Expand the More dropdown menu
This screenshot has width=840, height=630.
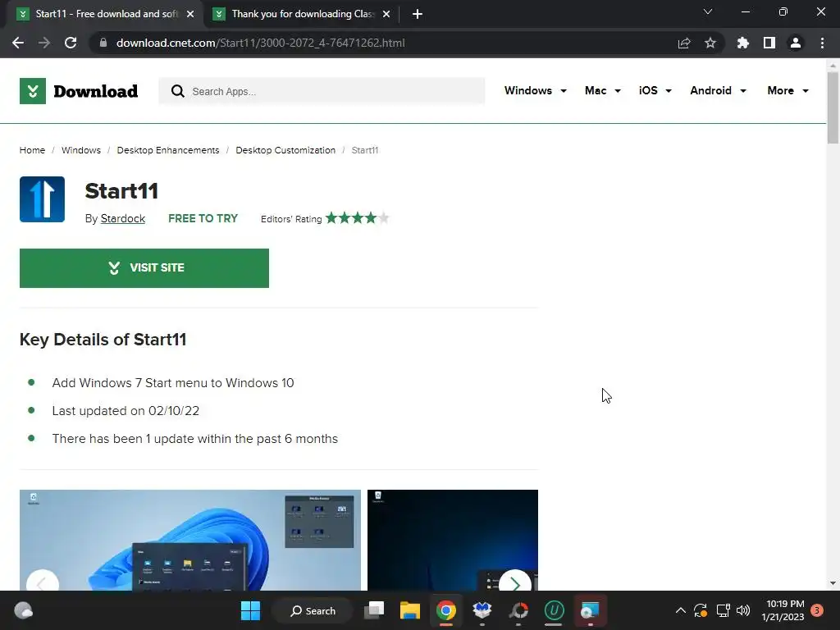pyautogui.click(x=787, y=90)
